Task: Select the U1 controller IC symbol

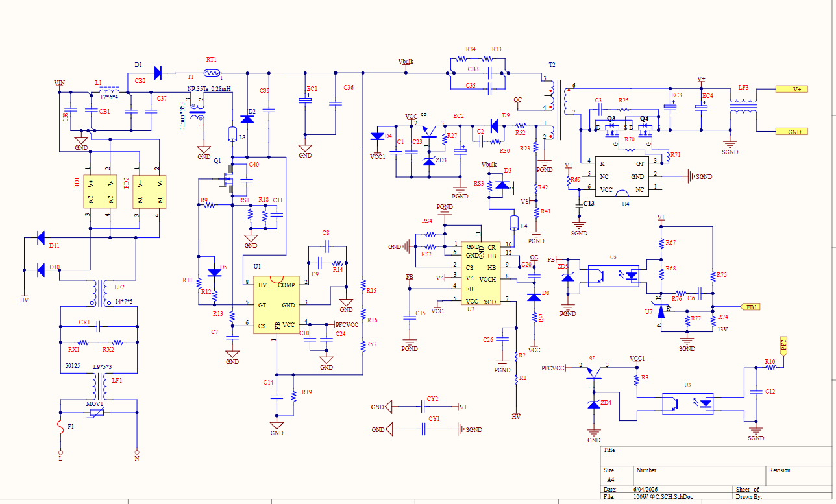Action: click(277, 304)
